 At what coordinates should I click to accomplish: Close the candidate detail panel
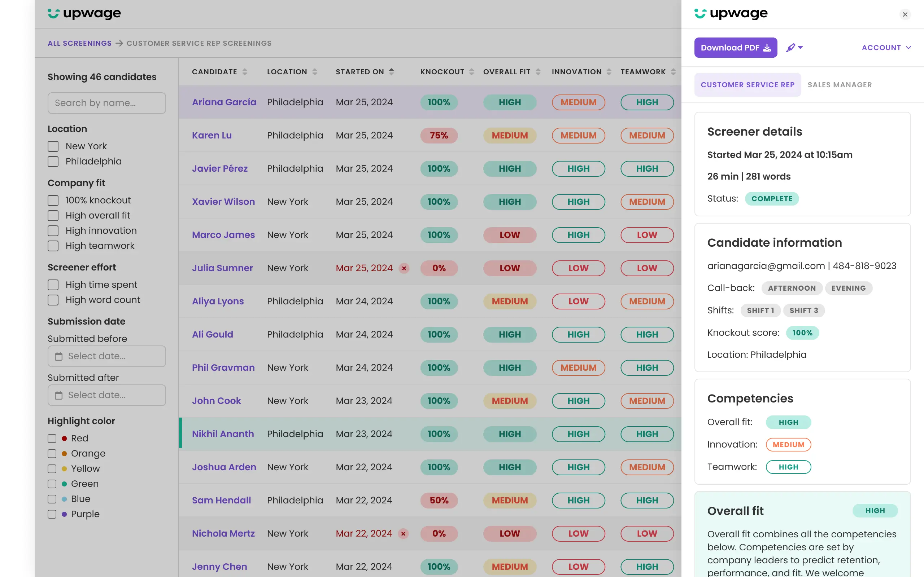tap(905, 14)
